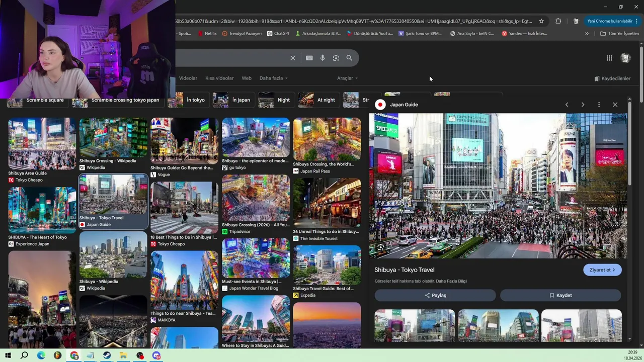Open the Chrome three-dot menu
Screen dimensions: 644x362
[636, 21]
